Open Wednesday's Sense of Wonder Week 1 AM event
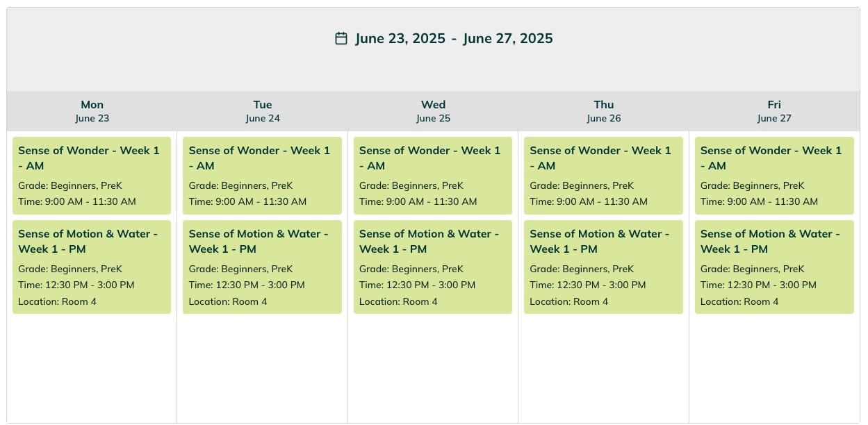This screenshot has height=425, width=868. tap(433, 176)
